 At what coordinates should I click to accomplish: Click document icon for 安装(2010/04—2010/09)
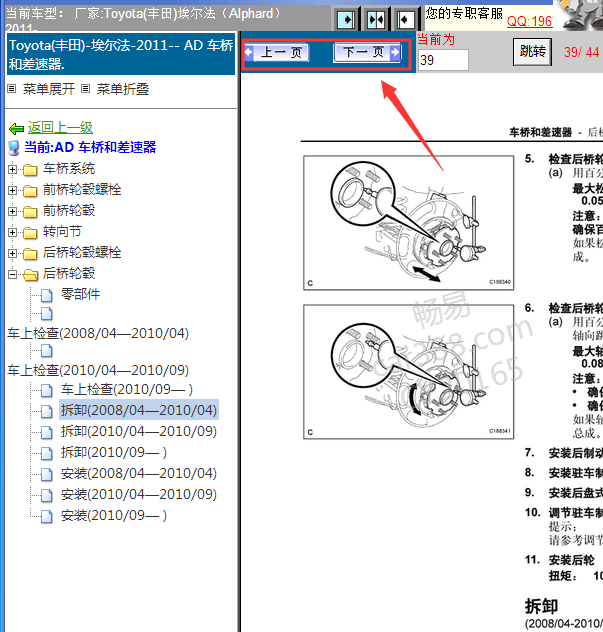click(47, 495)
